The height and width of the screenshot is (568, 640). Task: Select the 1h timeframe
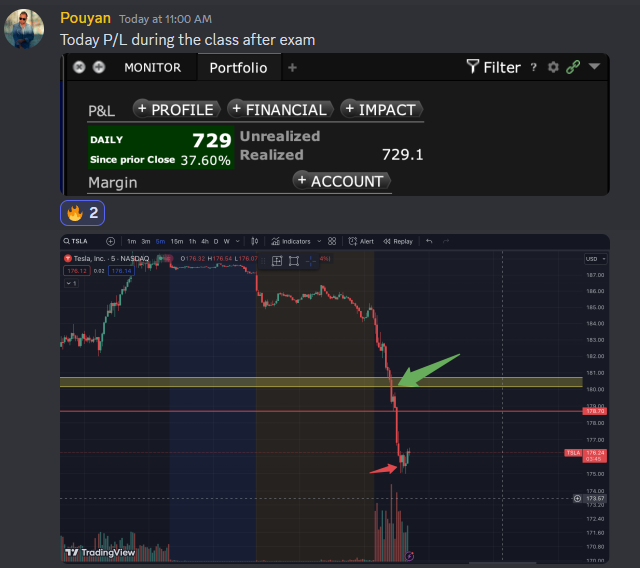192,242
